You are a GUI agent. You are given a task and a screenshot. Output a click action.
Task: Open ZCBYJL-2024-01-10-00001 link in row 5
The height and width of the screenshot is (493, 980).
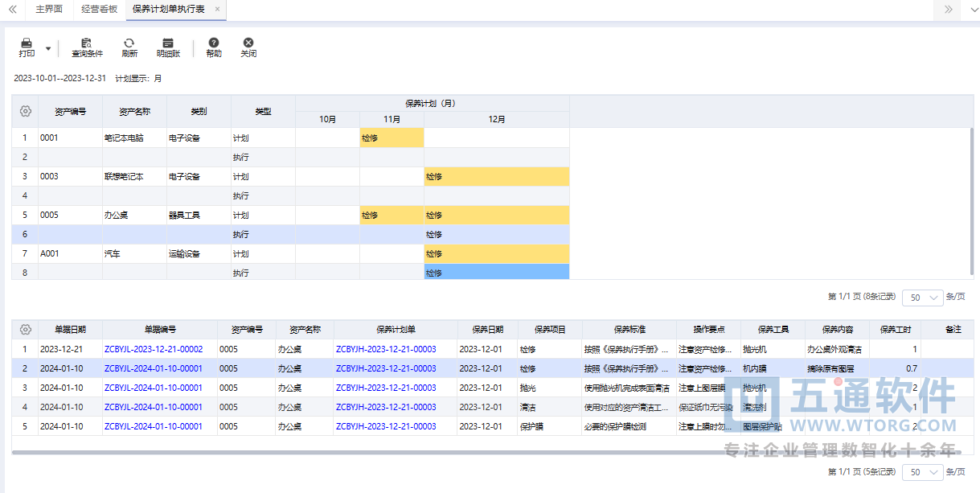coord(154,426)
